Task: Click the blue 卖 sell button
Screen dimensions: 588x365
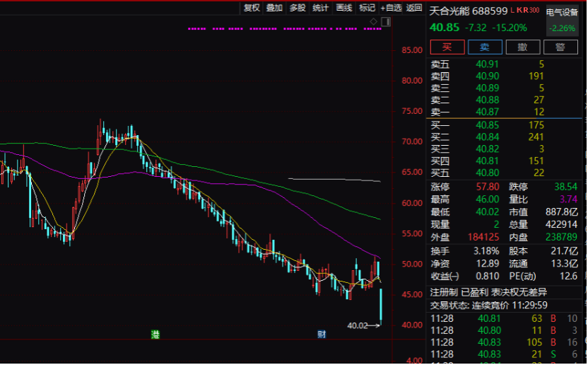Action: coord(485,47)
